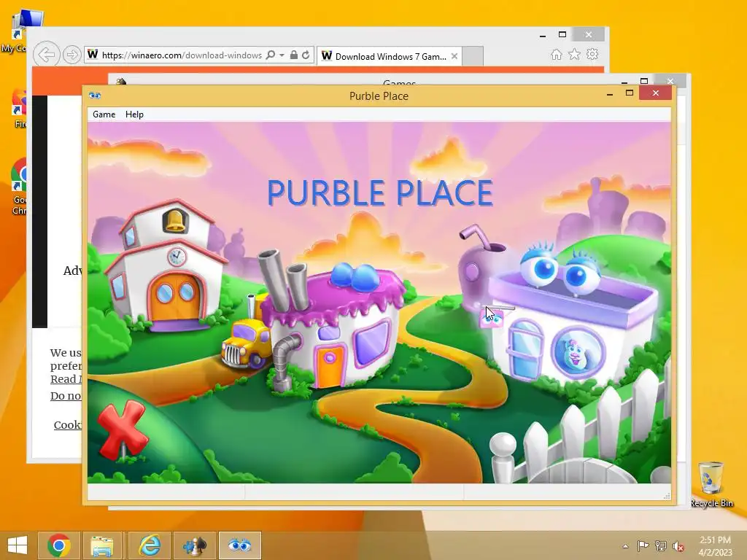Minimize the Internet Explorer window
Screen dimensions: 747x560
click(x=543, y=35)
